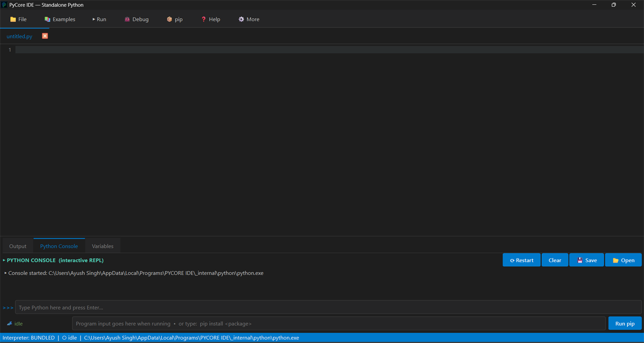Focus the program input / pip install field

pyautogui.click(x=339, y=324)
